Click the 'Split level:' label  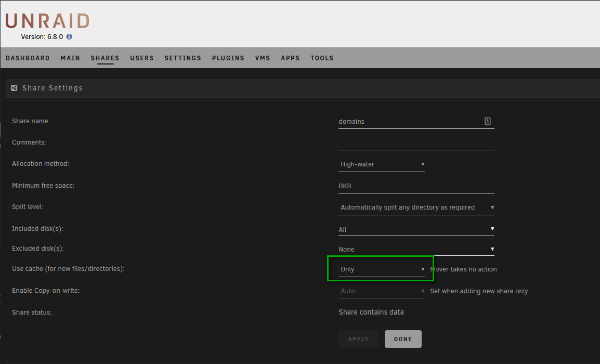[x=28, y=207]
